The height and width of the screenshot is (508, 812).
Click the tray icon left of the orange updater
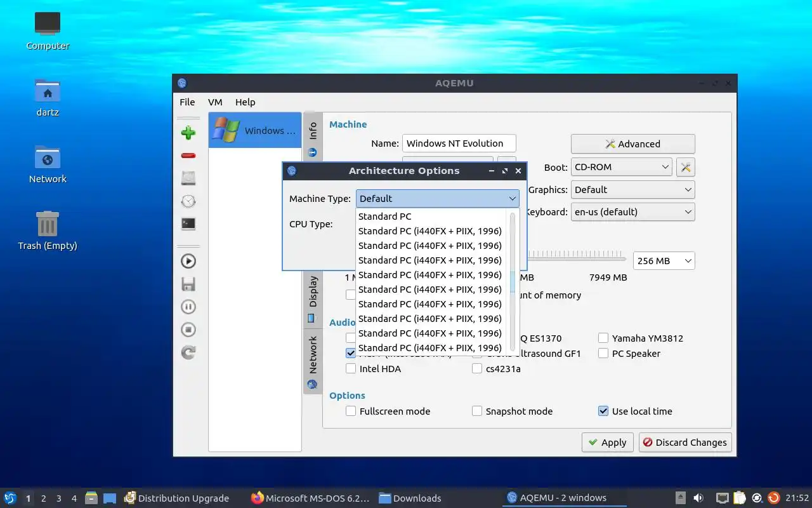tap(757, 498)
